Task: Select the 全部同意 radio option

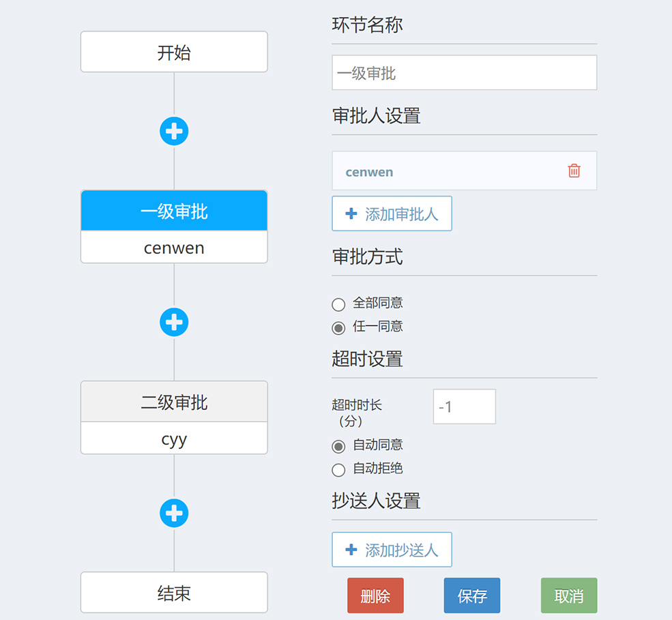Action: 338,304
